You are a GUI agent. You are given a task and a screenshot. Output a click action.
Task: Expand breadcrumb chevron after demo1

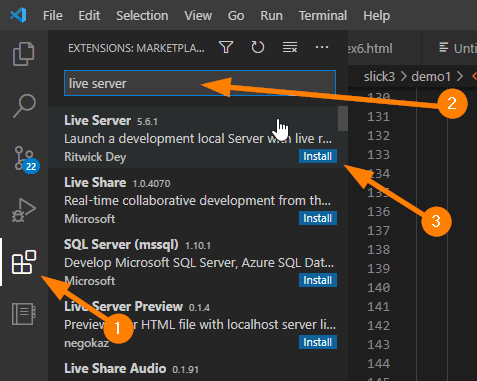click(460, 77)
